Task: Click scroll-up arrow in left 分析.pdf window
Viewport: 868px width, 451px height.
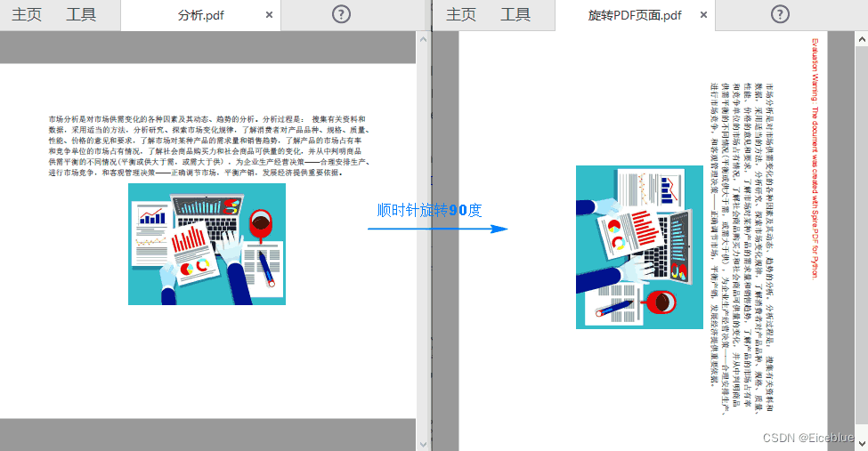Action: point(424,39)
